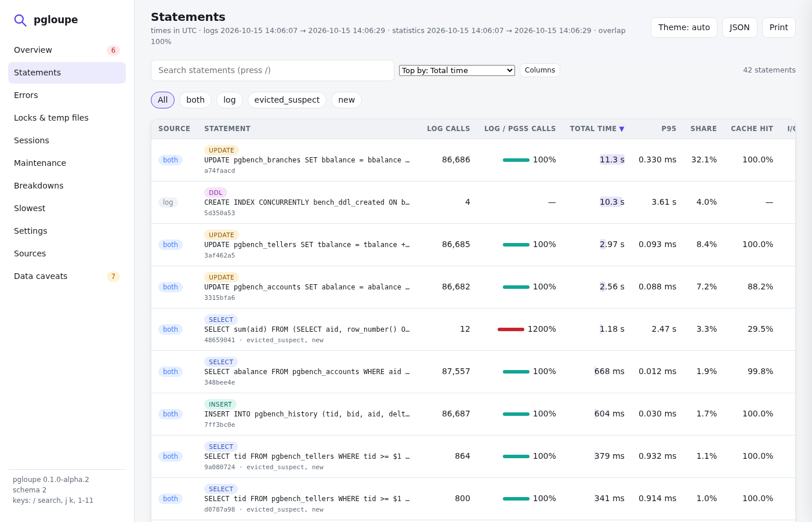
Task: Open the Columns chooser
Action: (540, 70)
